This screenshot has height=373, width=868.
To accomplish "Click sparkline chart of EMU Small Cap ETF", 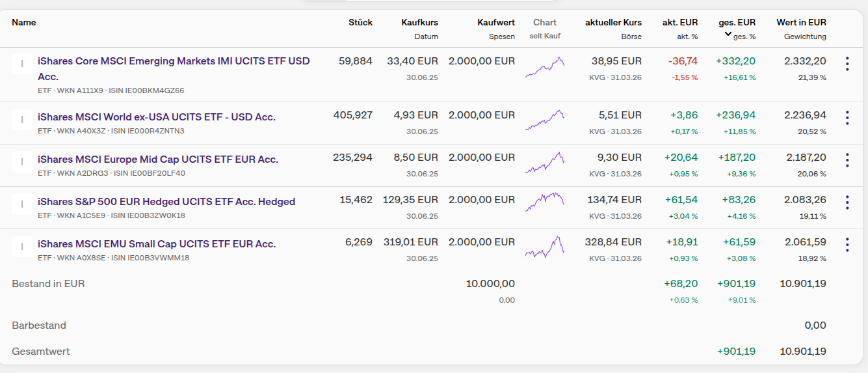I will click(x=545, y=246).
